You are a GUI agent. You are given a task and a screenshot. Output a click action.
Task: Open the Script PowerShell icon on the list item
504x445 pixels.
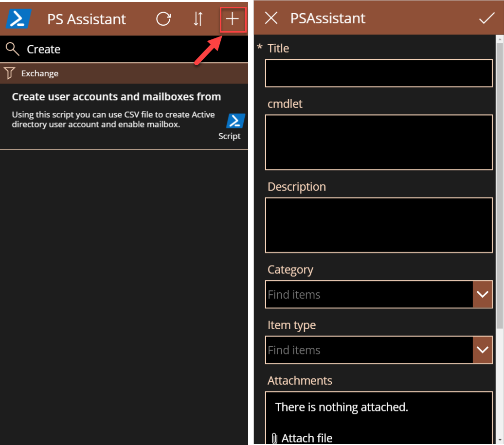click(x=235, y=121)
